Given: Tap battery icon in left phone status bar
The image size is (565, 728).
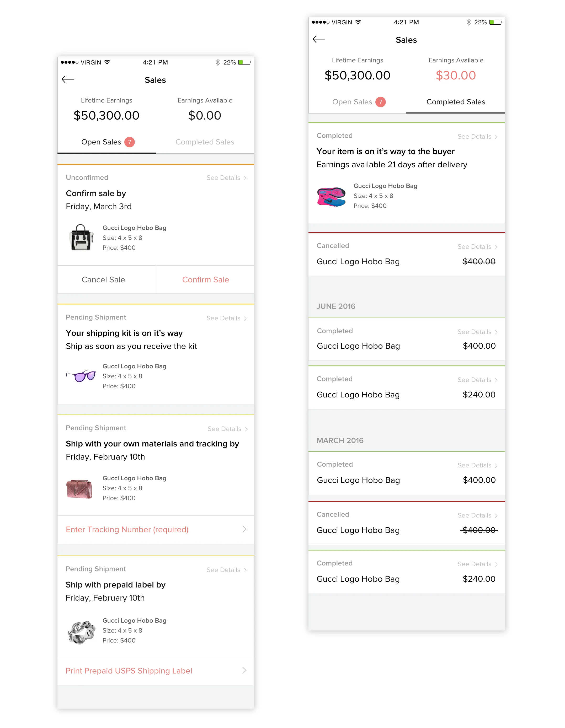Looking at the screenshot, I should 244,62.
